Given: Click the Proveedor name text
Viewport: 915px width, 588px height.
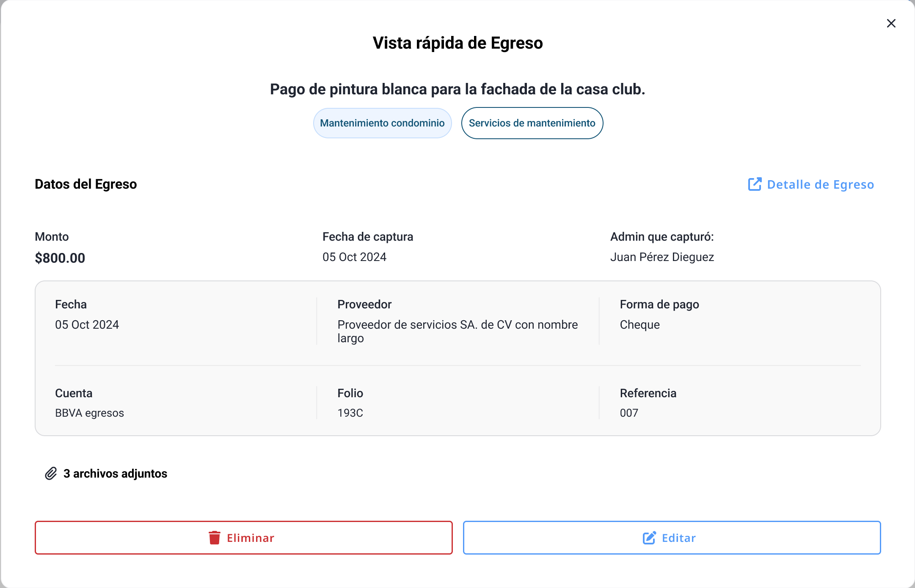Looking at the screenshot, I should [457, 331].
